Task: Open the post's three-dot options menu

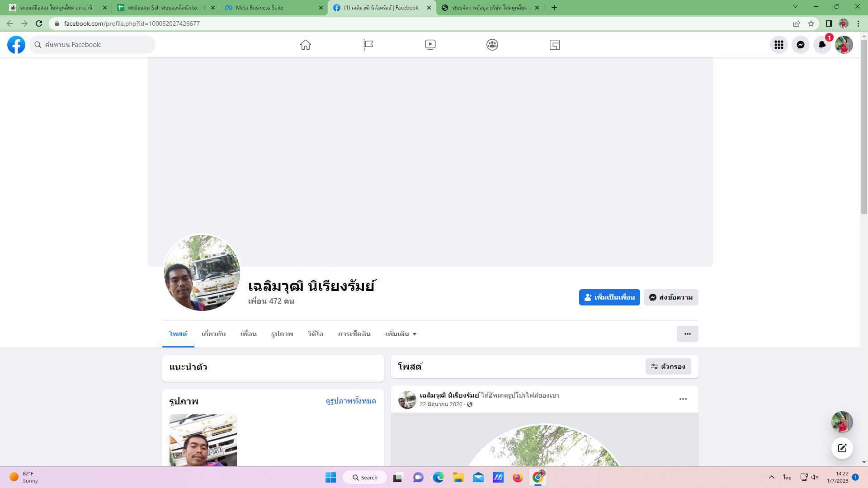Action: pyautogui.click(x=683, y=399)
